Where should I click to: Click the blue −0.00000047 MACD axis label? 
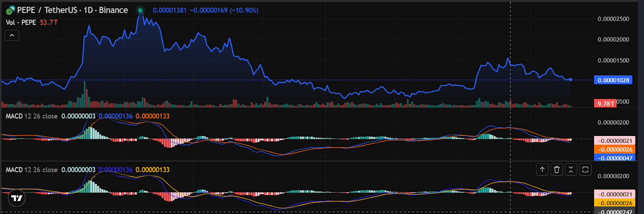615,158
